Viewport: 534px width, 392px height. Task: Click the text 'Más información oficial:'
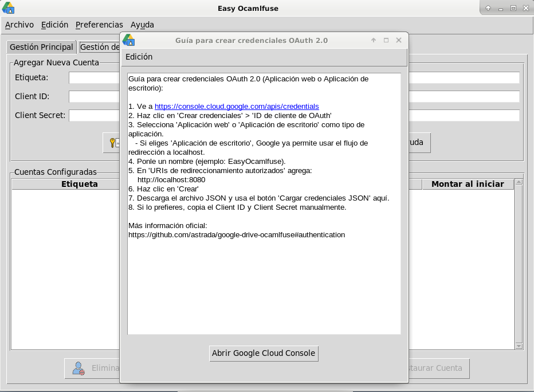167,226
